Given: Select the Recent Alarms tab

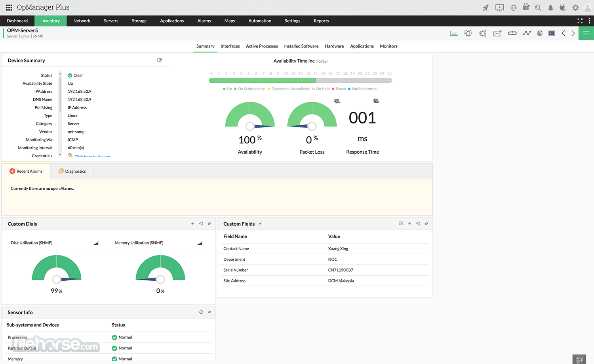Looking at the screenshot, I should click(x=26, y=172).
